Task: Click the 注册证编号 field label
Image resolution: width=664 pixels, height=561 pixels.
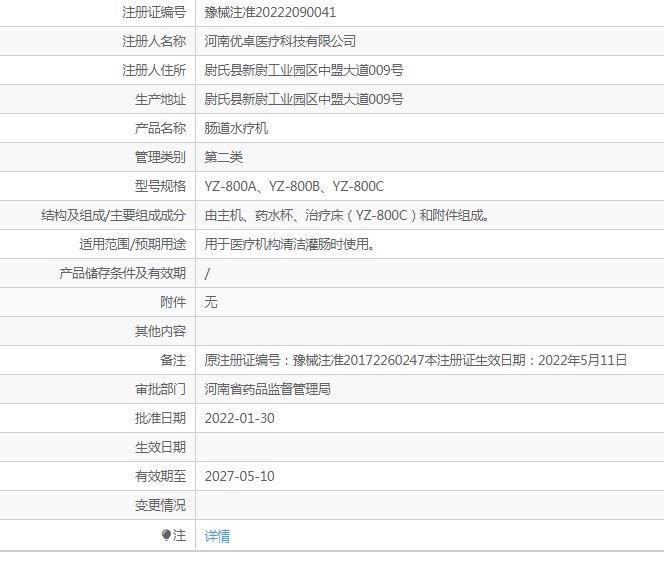Action: tap(154, 12)
